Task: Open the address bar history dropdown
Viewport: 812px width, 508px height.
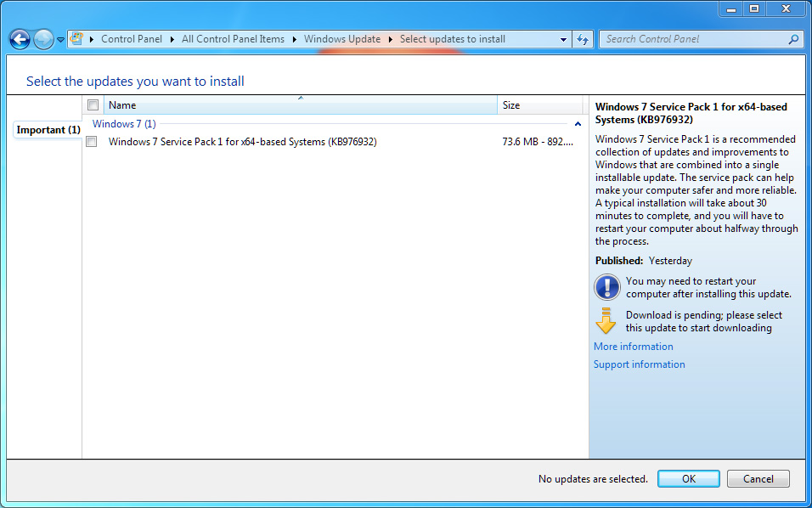Action: tap(563, 39)
